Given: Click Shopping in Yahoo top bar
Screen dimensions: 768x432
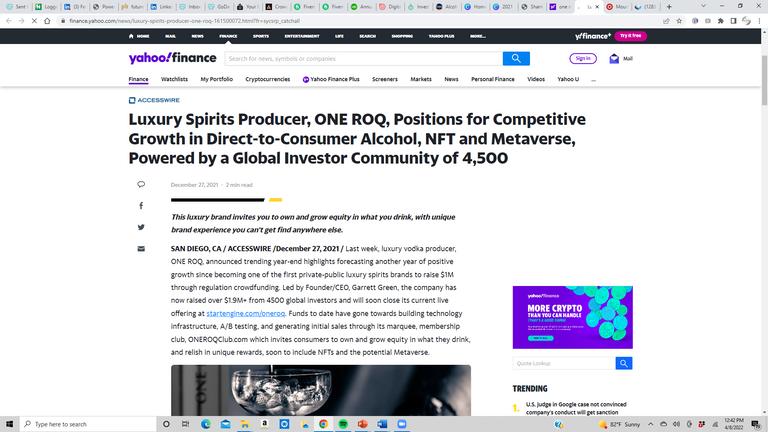Looking at the screenshot, I should (402, 36).
